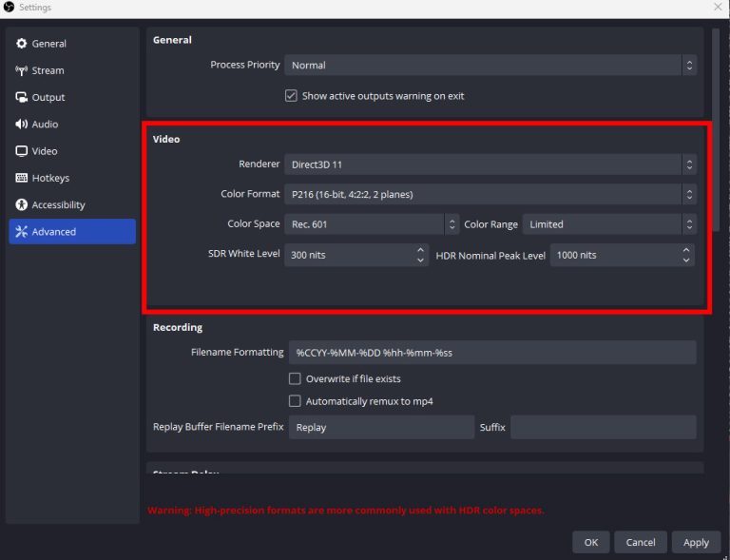Image resolution: width=730 pixels, height=560 pixels.
Task: Enable Overwrite if file exists checkbox
Action: [295, 378]
